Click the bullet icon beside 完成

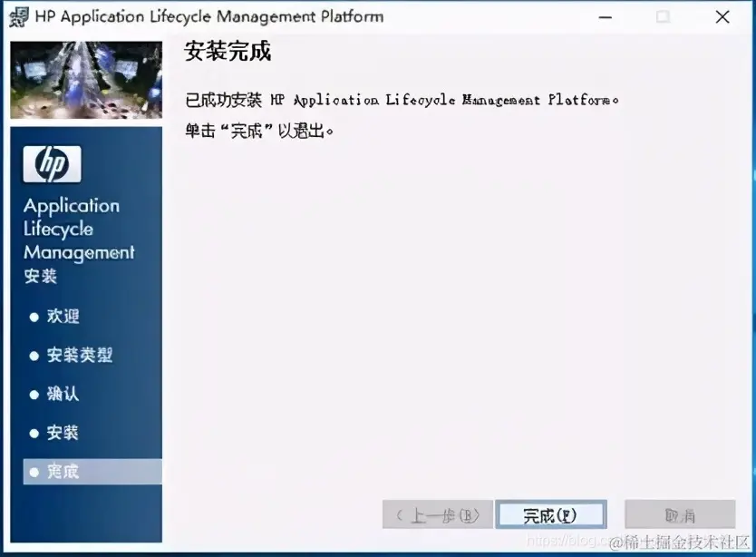[34, 472]
